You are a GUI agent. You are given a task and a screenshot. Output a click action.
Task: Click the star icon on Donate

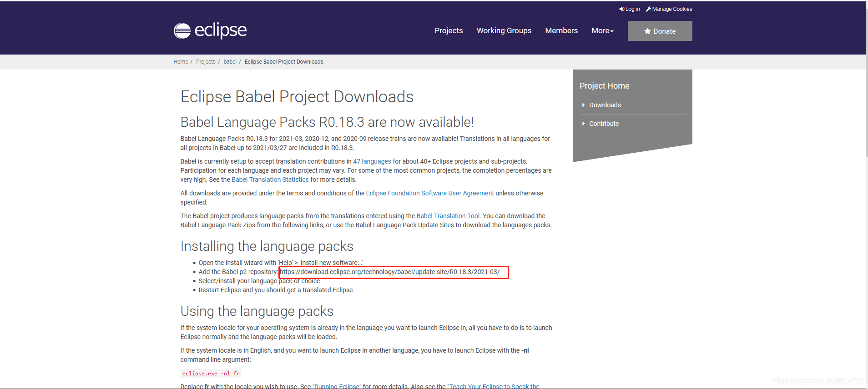coord(647,31)
